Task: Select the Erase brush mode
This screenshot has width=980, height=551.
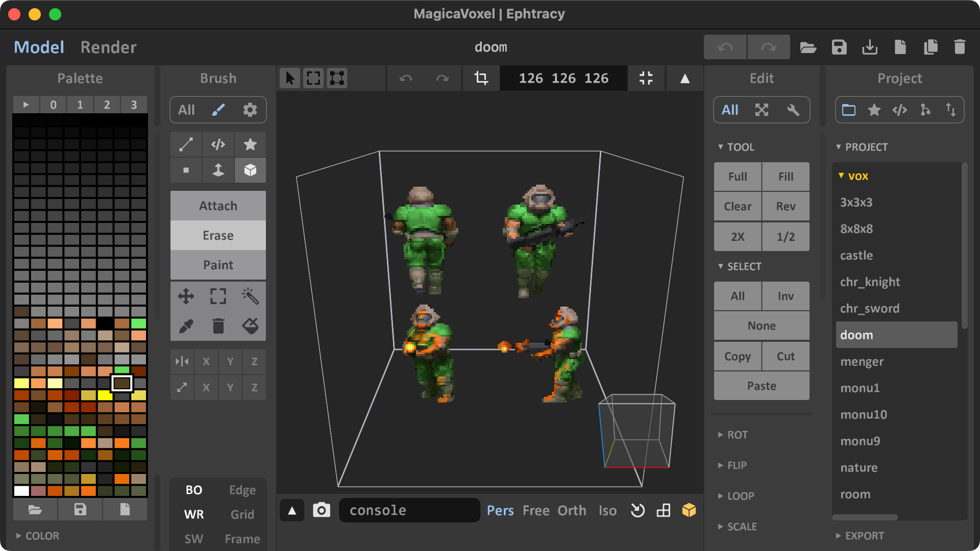Action: pyautogui.click(x=218, y=235)
